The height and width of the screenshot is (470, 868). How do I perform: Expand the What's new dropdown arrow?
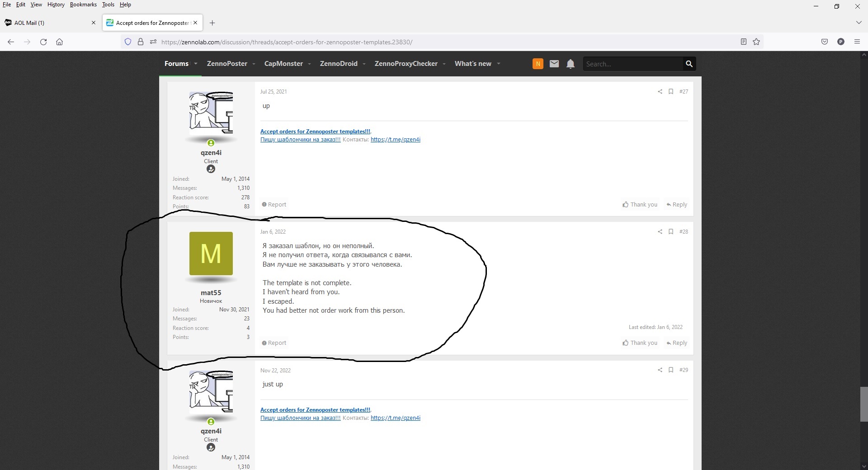[498, 64]
